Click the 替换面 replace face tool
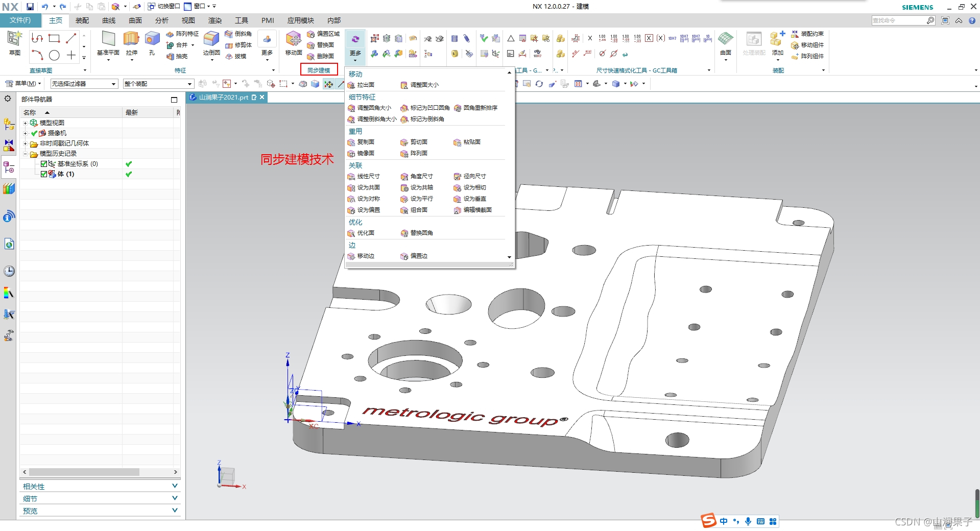 (x=321, y=45)
